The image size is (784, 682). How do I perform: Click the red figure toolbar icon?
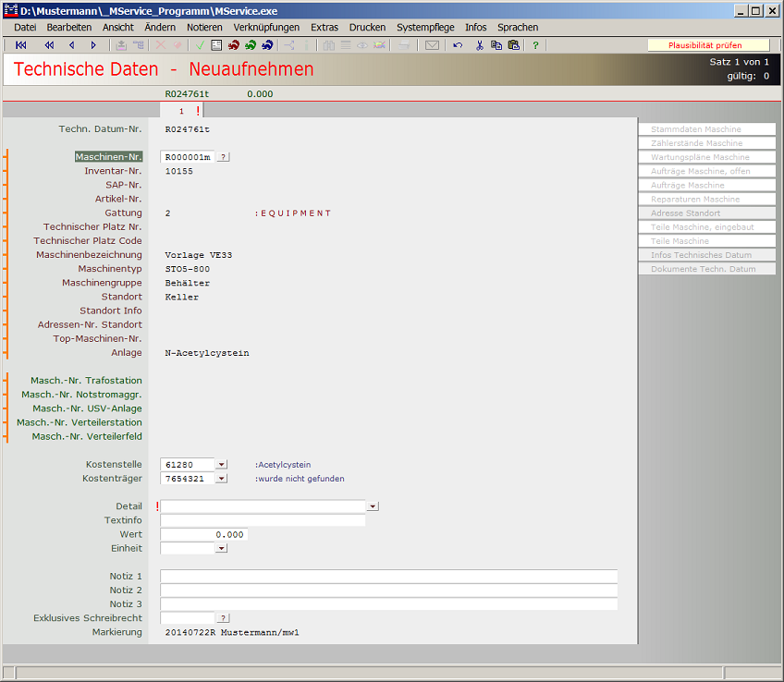coord(234,45)
